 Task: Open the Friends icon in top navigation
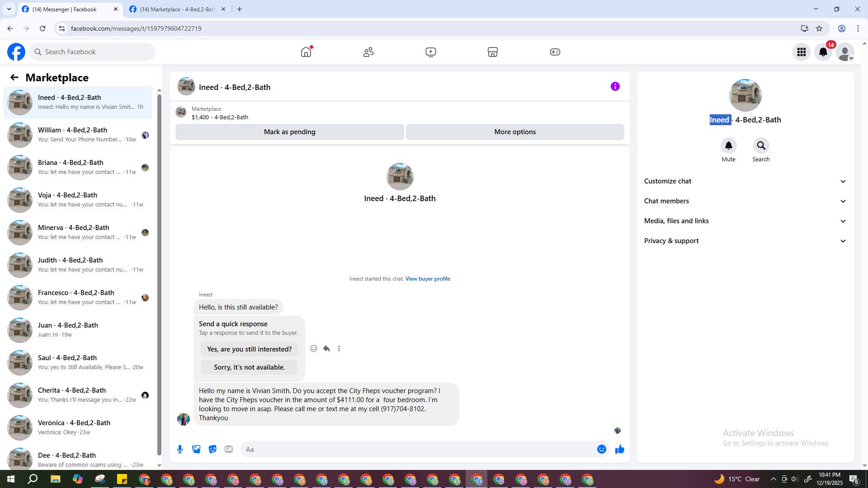(368, 52)
